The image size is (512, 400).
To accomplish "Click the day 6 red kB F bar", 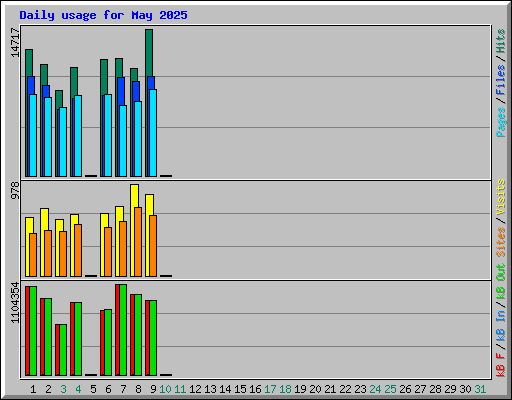I will [102, 343].
